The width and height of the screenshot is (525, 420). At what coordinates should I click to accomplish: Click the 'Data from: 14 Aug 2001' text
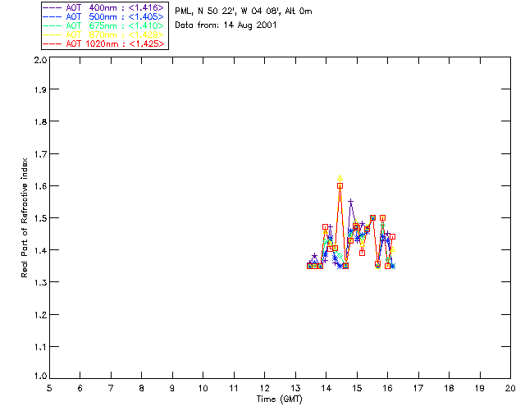pyautogui.click(x=226, y=25)
